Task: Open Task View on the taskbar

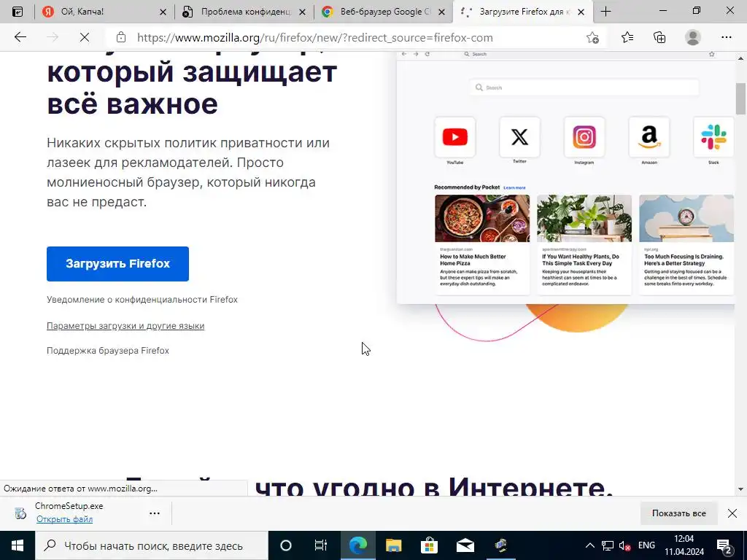Action: click(x=321, y=545)
